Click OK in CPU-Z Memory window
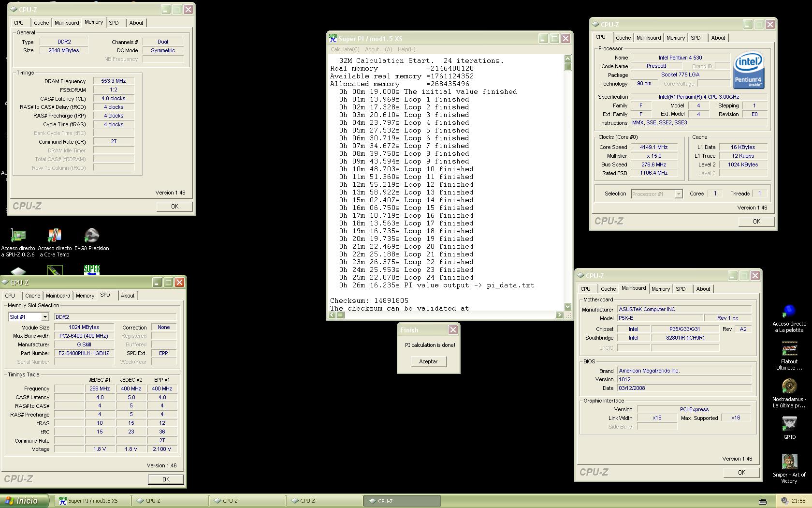Viewport: 812px width, 508px height. (174, 206)
